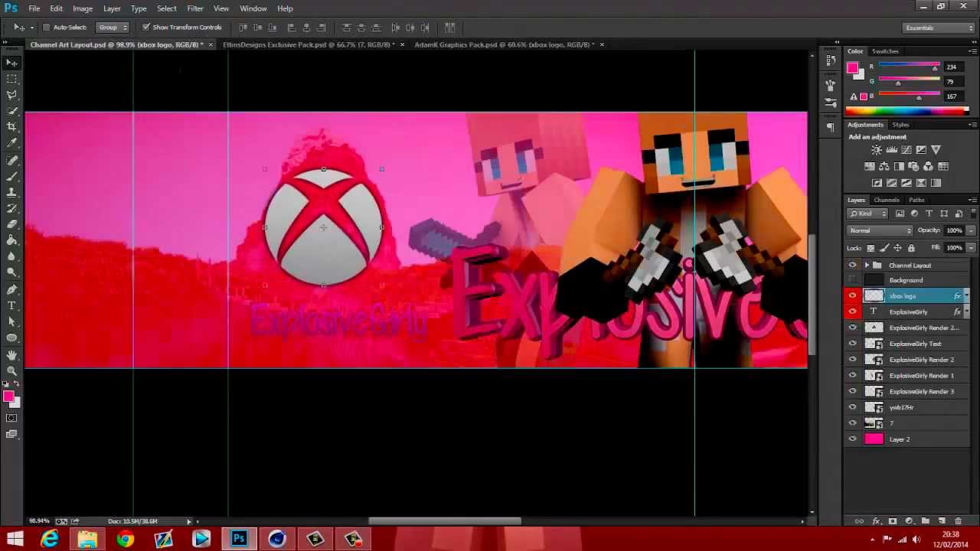Image resolution: width=980 pixels, height=551 pixels.
Task: Open the Image menu
Action: [83, 8]
